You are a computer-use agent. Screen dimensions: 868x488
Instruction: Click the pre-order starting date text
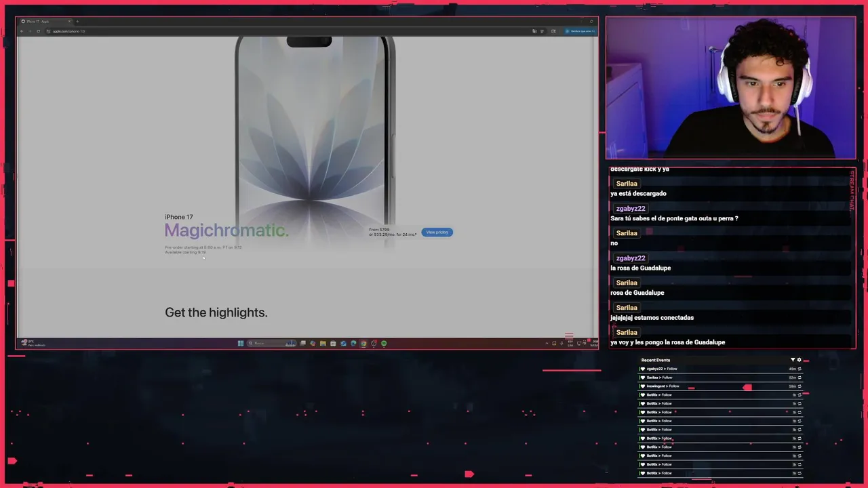click(x=203, y=247)
